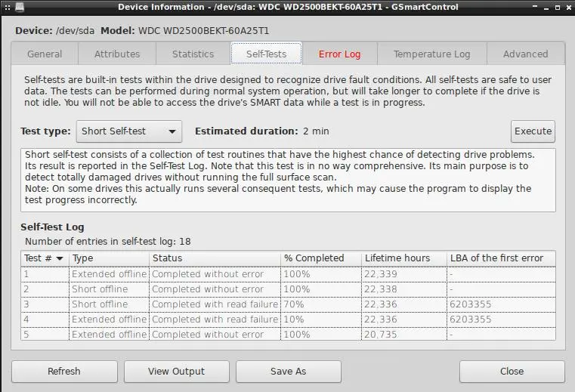Image resolution: width=575 pixels, height=392 pixels.
Task: Select row 5 lifetime hours '20,735'
Action: point(404,335)
